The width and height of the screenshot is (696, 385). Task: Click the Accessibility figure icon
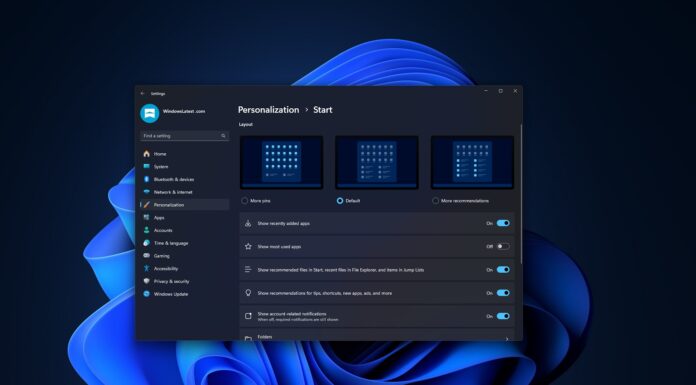146,268
